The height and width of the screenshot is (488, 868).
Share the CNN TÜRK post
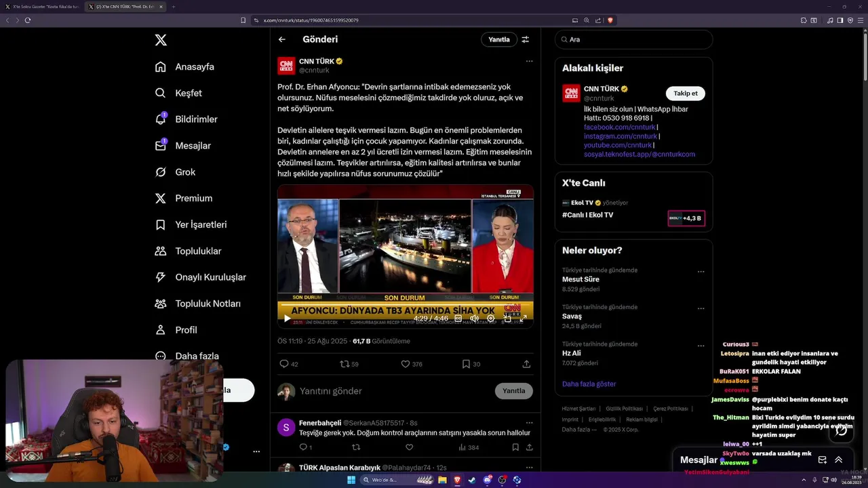(x=526, y=364)
